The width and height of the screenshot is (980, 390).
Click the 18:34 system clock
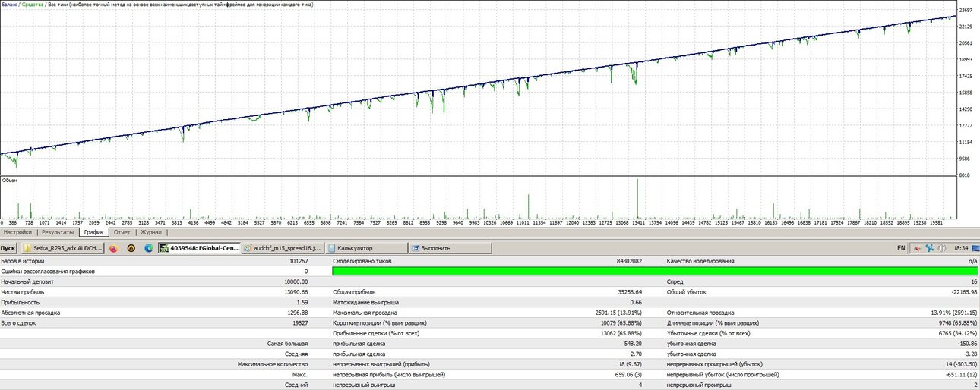(x=961, y=247)
